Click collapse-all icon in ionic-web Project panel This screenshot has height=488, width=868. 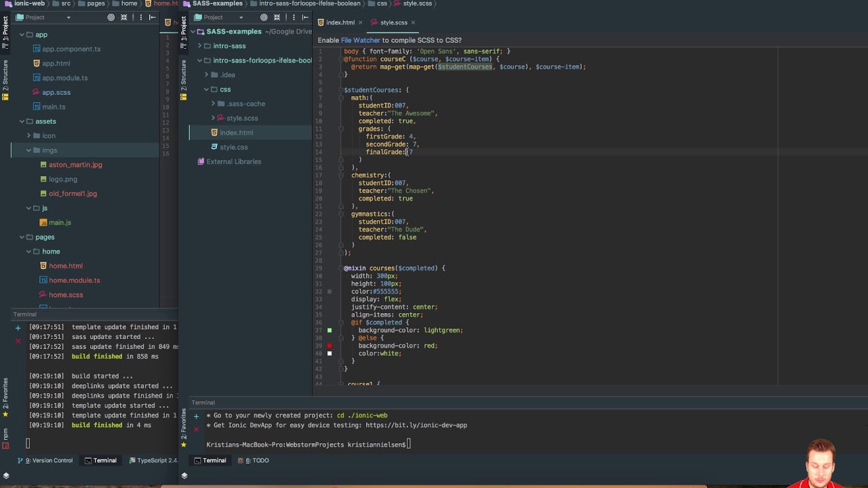(123, 17)
